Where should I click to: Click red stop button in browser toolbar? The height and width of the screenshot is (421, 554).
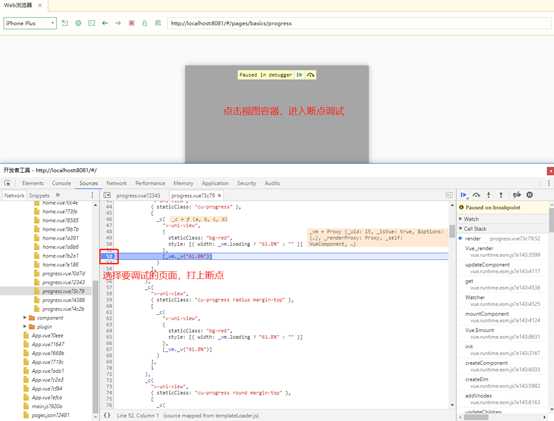pos(131,23)
